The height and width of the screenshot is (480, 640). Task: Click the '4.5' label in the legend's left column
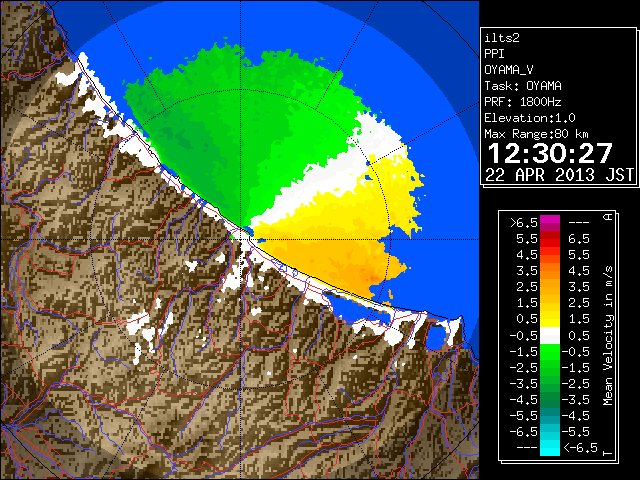click(x=527, y=255)
